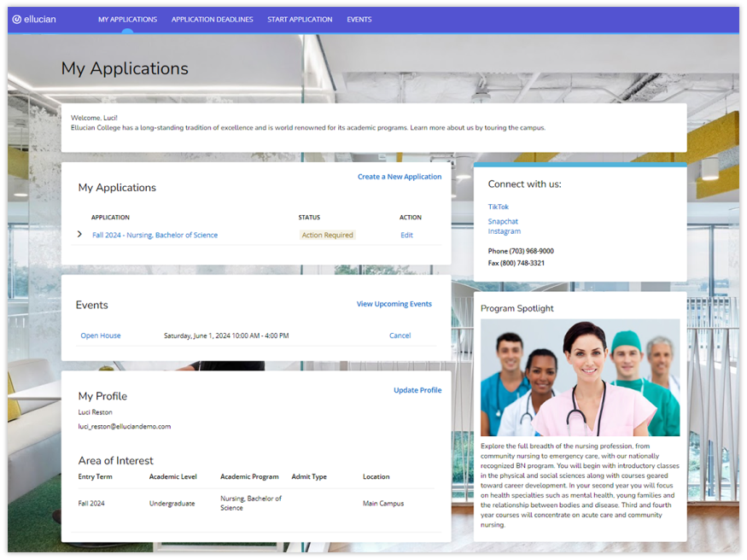Click the Program Spotlight nursing photo
Viewport: 747px width, 560px height.
tap(580, 376)
